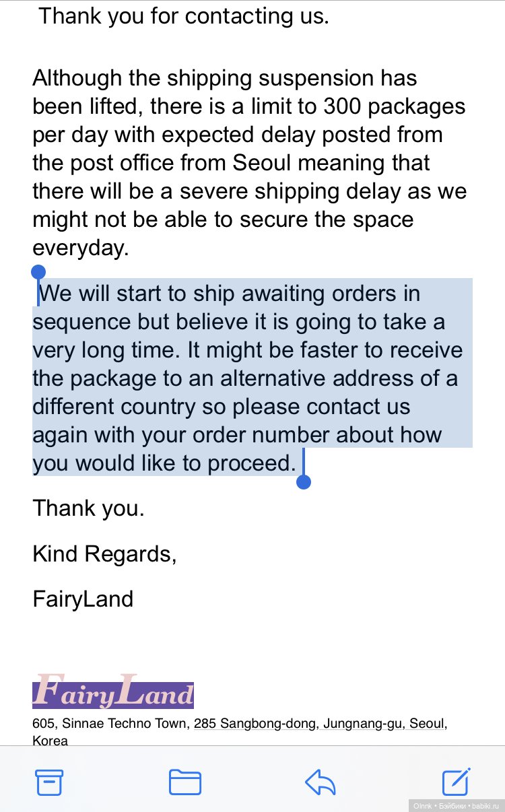The height and width of the screenshot is (812, 505).
Task: Click the babiki.ru watermark
Action: pyautogui.click(x=456, y=805)
